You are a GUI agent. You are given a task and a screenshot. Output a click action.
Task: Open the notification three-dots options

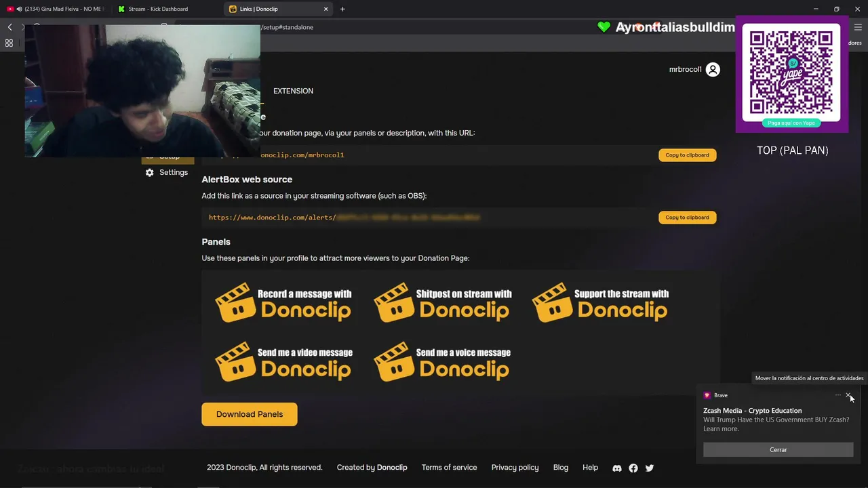[x=838, y=395]
